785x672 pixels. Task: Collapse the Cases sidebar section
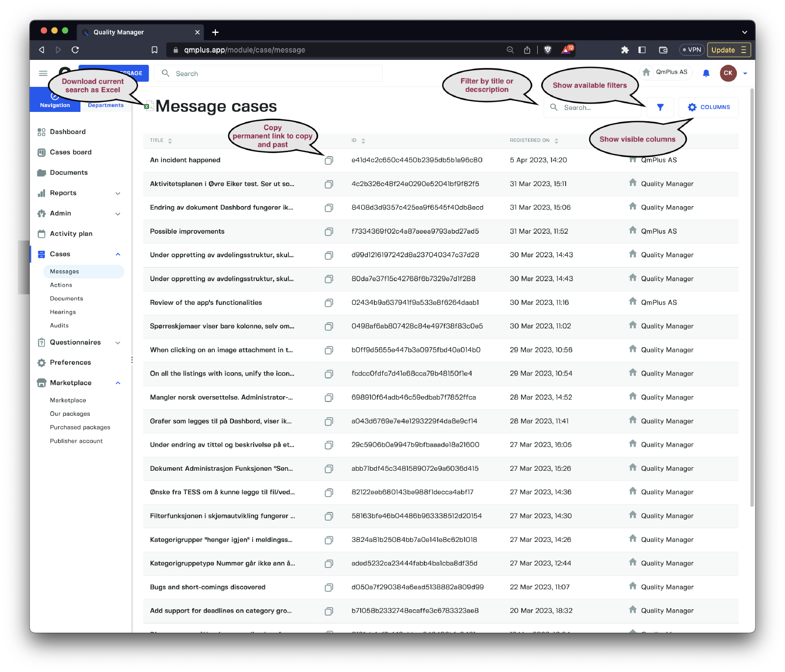118,254
